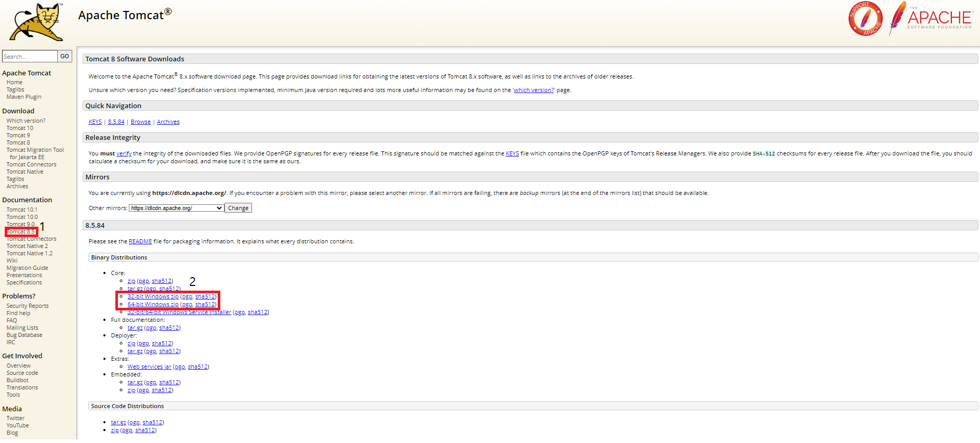Open Tomcat Connectors under Download
Screen dimensions: 980x443
[31, 164]
